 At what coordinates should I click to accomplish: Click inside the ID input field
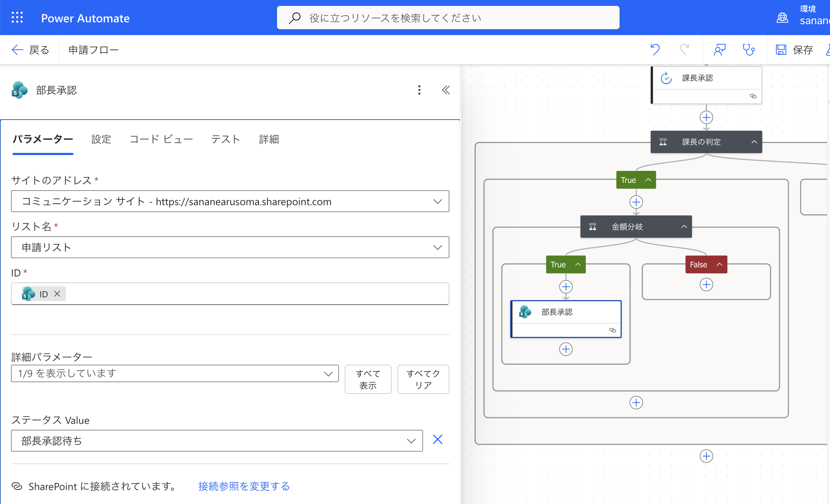pos(230,294)
